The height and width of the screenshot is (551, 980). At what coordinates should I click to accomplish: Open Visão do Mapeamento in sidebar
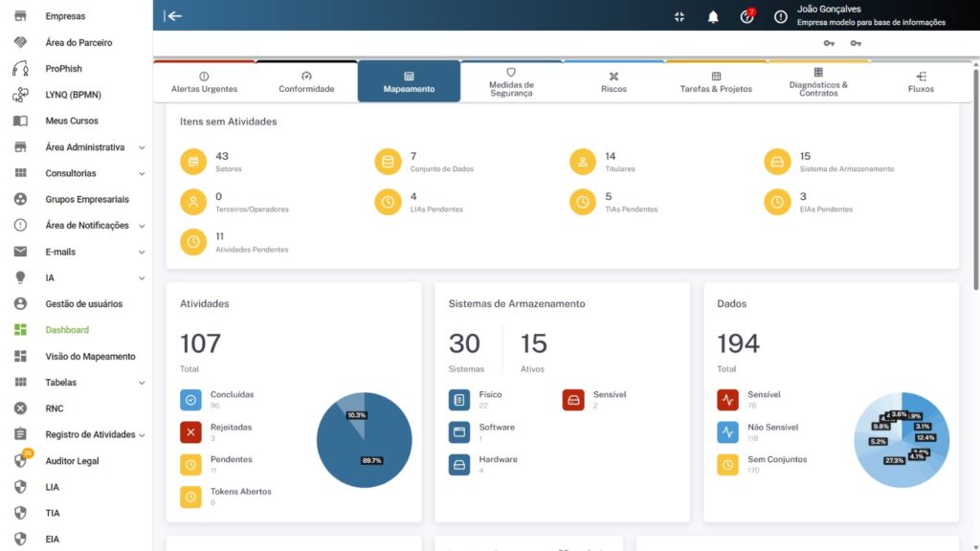point(90,357)
